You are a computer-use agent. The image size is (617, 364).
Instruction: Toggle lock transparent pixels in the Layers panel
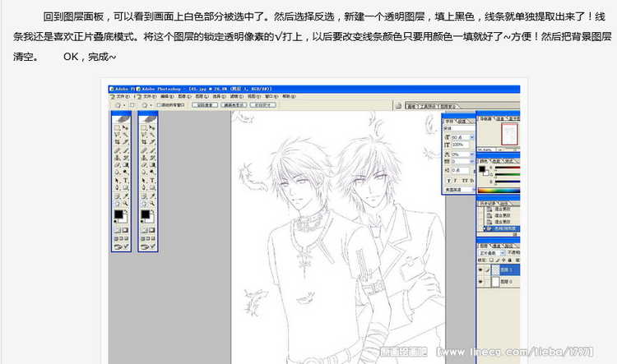click(x=491, y=260)
